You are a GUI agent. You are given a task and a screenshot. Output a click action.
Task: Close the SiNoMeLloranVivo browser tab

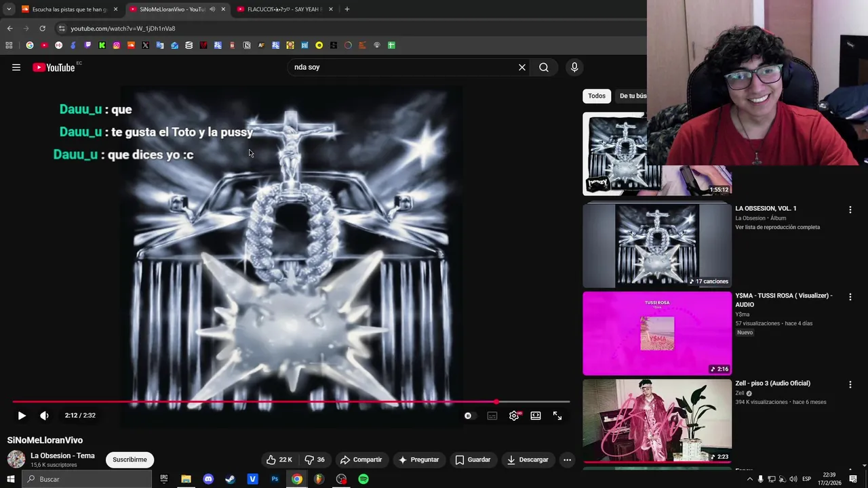click(223, 9)
